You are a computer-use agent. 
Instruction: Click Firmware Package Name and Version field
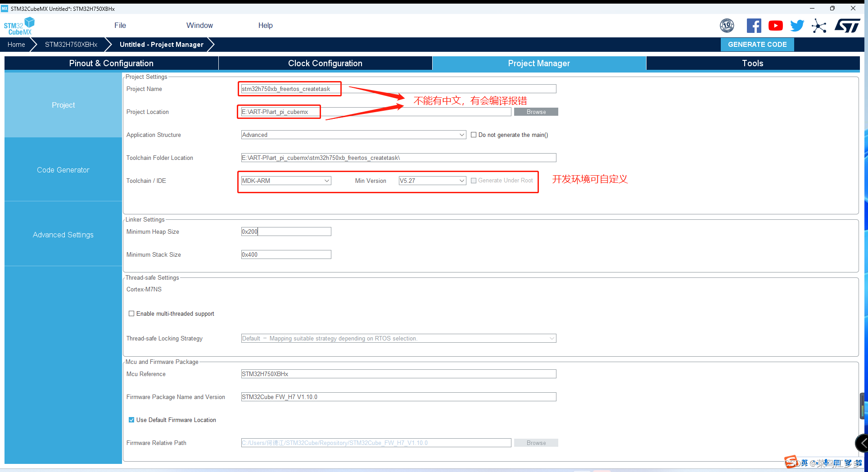(x=398, y=397)
